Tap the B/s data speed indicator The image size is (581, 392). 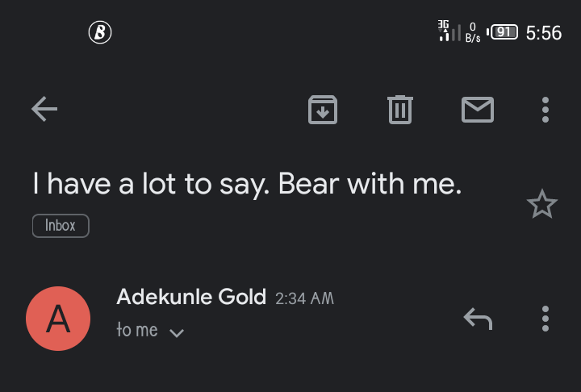pos(473,32)
